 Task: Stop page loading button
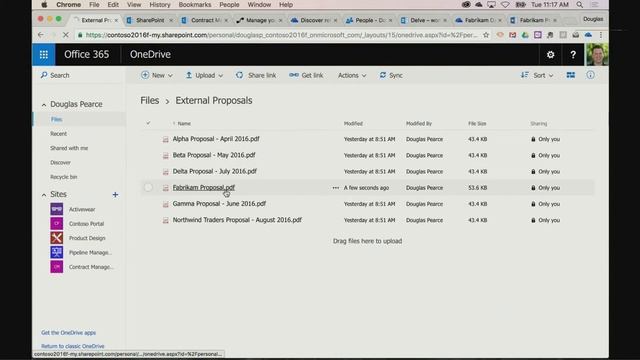coord(65,35)
